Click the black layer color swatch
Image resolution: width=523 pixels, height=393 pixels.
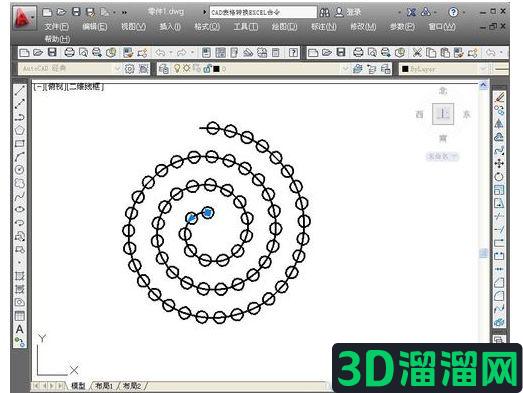point(216,69)
